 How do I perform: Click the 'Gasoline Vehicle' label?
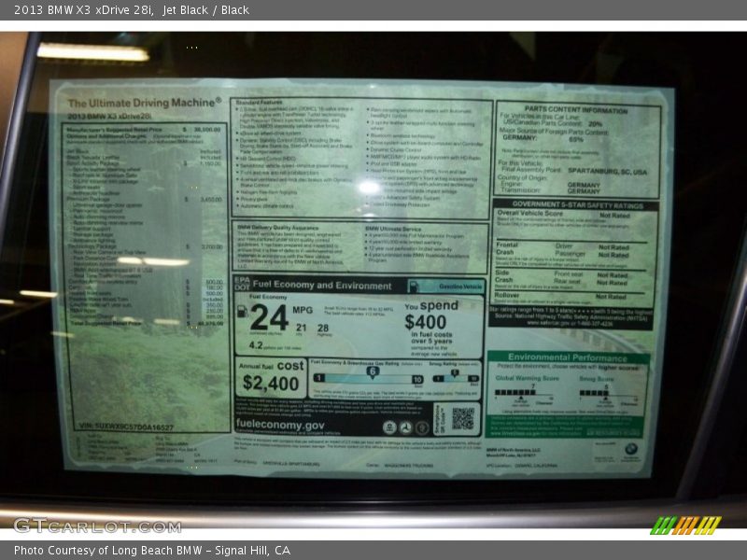click(460, 287)
